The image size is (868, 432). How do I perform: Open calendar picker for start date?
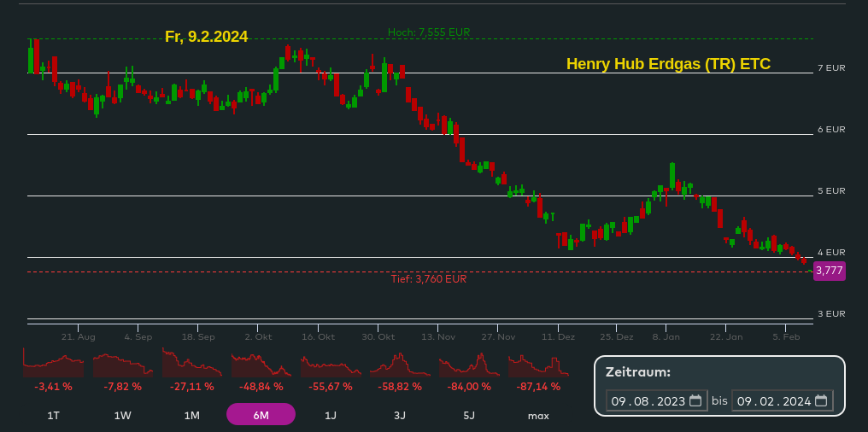(695, 401)
